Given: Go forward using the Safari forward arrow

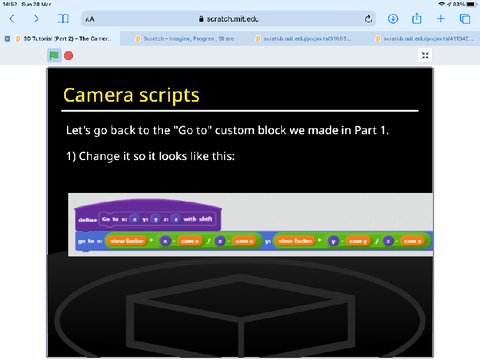Looking at the screenshot, I should click(36, 19).
